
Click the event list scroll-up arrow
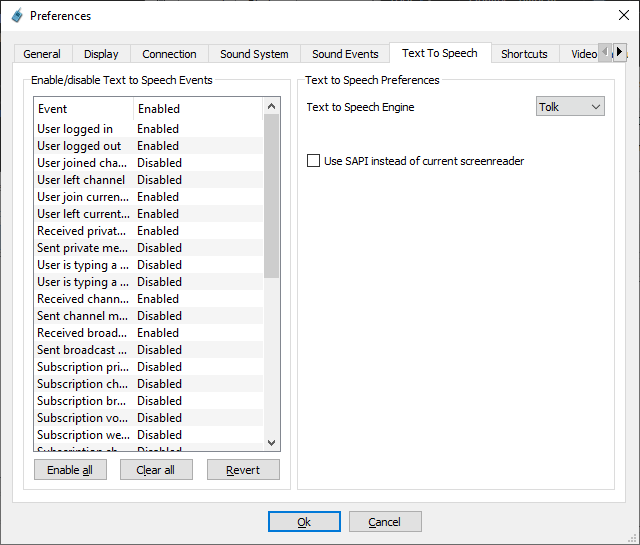click(x=271, y=106)
